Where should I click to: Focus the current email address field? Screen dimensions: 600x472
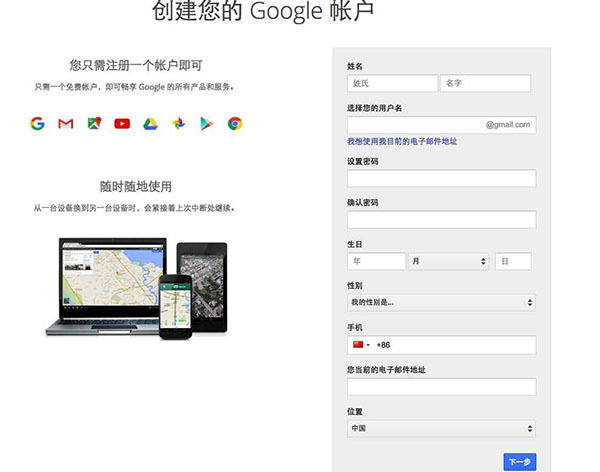click(442, 387)
